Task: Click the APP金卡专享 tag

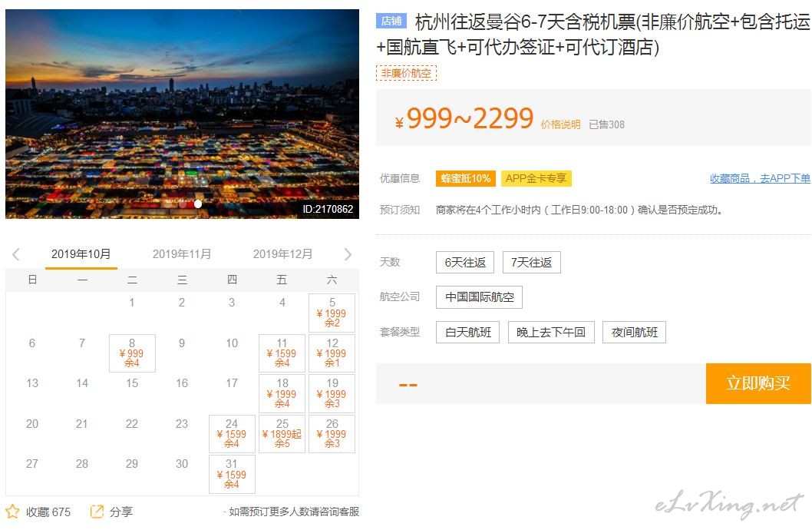Action: pyautogui.click(x=536, y=178)
